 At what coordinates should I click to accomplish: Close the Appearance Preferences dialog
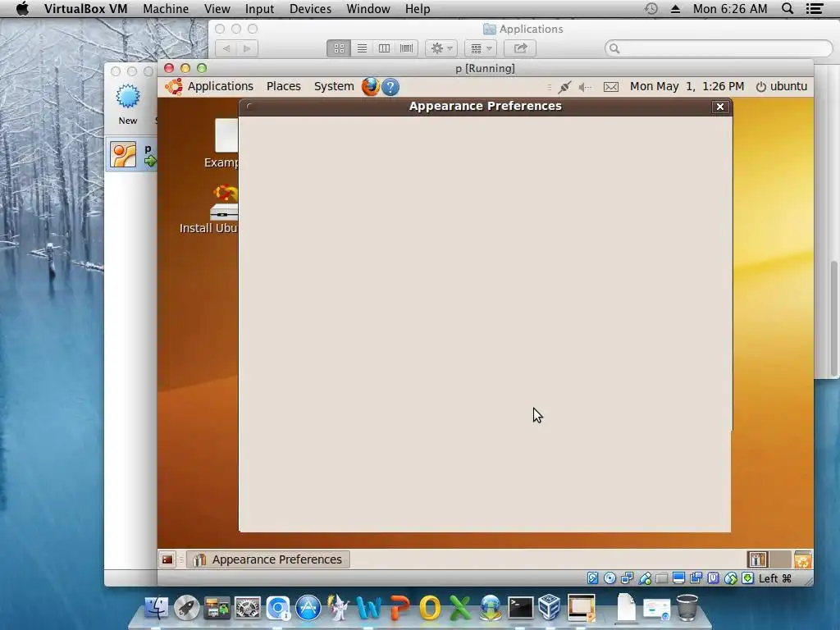[x=720, y=107]
